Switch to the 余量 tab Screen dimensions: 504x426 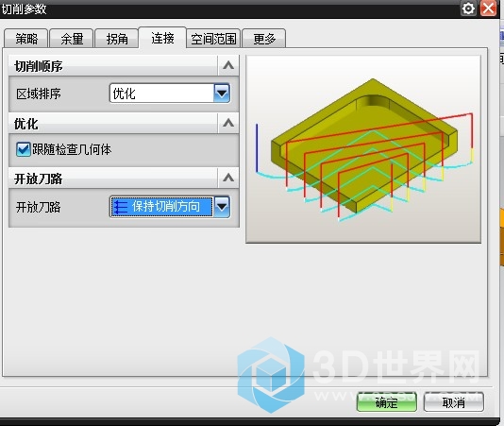(72, 39)
